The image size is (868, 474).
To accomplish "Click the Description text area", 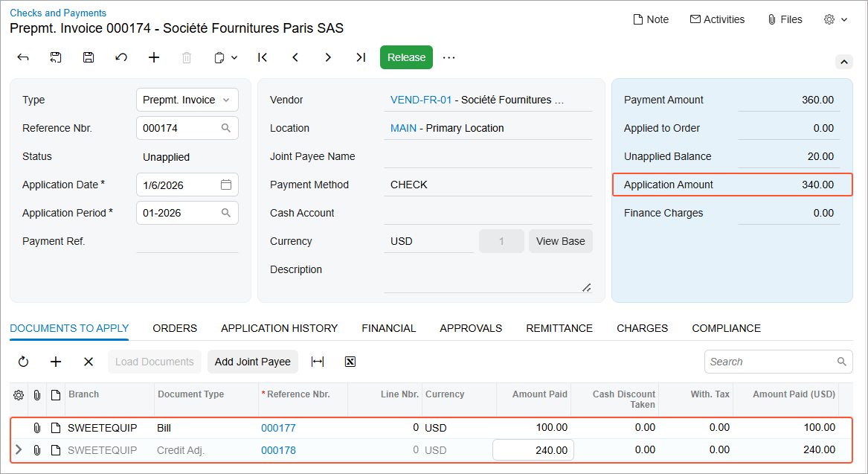I will point(488,278).
